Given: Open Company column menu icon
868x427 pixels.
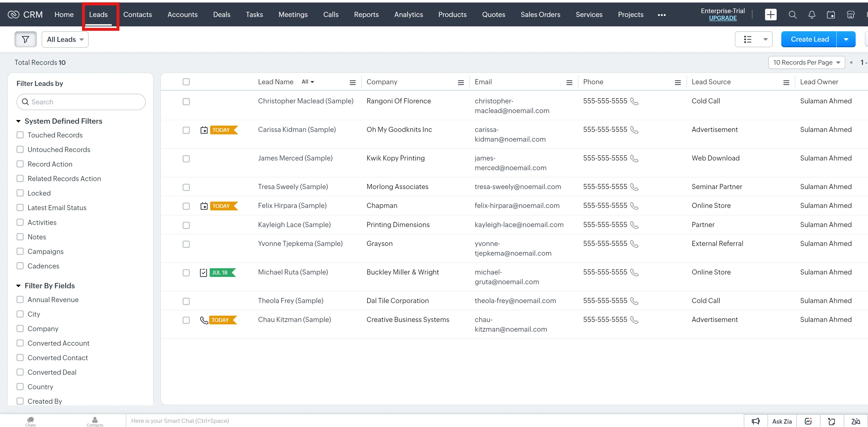Looking at the screenshot, I should click(461, 83).
